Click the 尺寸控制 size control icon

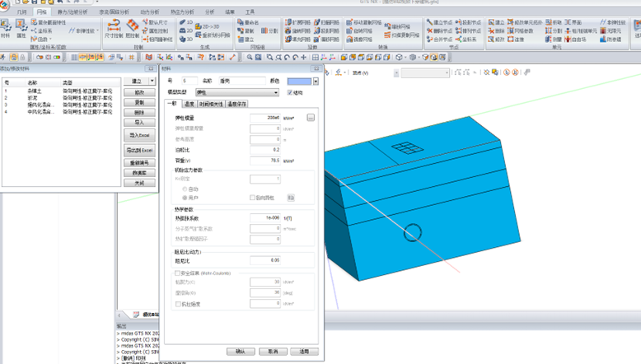(114, 29)
